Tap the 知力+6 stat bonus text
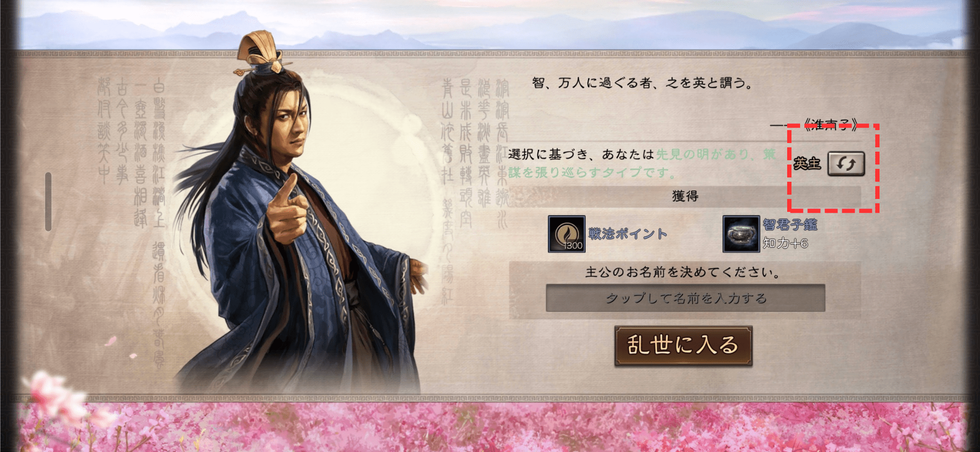This screenshot has width=980, height=452. pos(785,243)
